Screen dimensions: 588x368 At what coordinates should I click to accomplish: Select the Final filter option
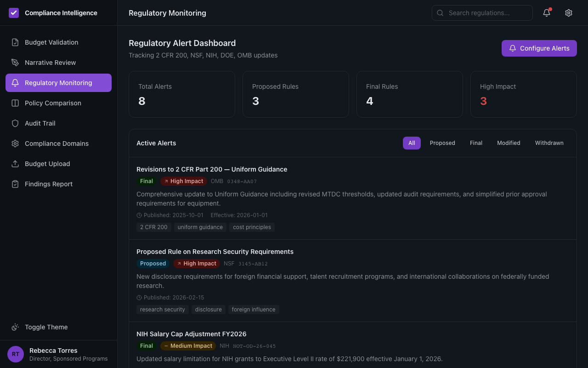point(476,143)
